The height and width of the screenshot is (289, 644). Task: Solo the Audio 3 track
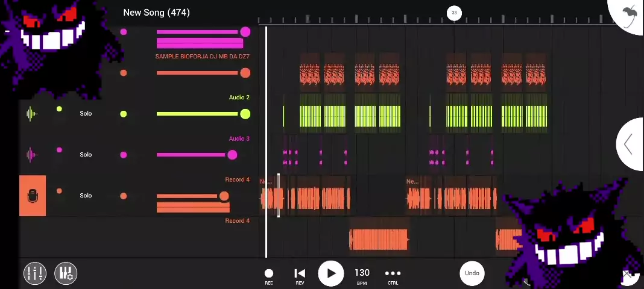pos(86,155)
